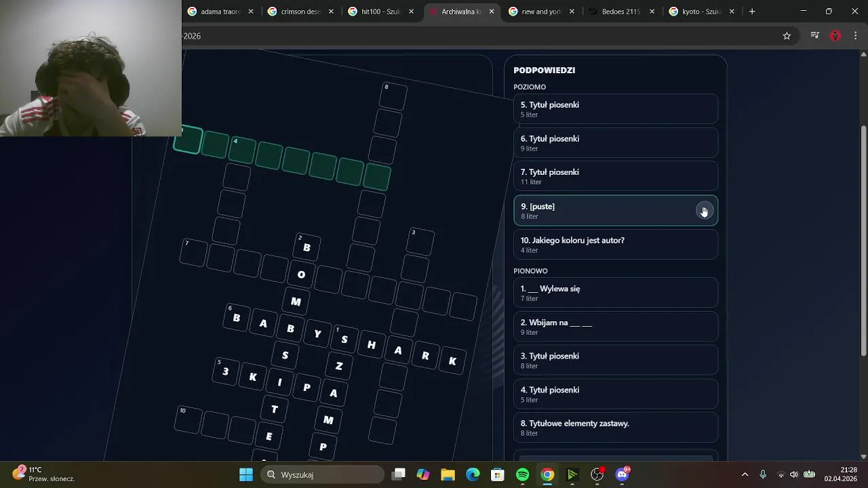Open Google Chrome from the taskbar

pyautogui.click(x=547, y=474)
